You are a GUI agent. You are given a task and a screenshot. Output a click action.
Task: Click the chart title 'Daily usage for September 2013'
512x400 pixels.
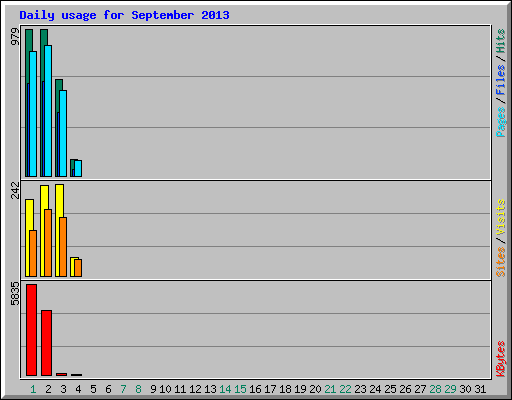(124, 15)
